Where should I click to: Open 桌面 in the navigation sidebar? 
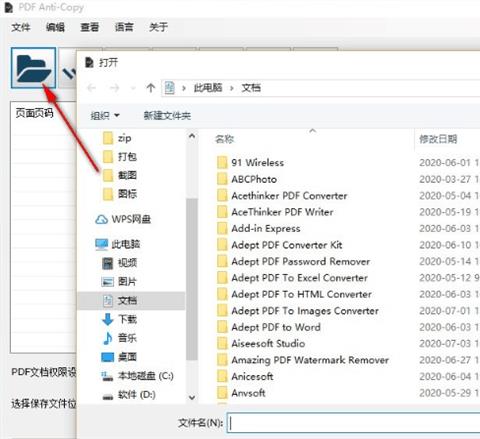click(119, 357)
